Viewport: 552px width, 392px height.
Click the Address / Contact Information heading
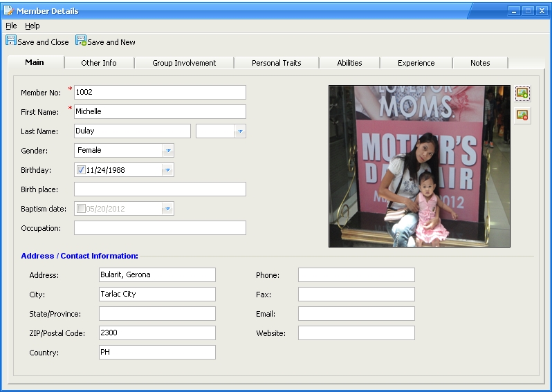click(x=80, y=256)
